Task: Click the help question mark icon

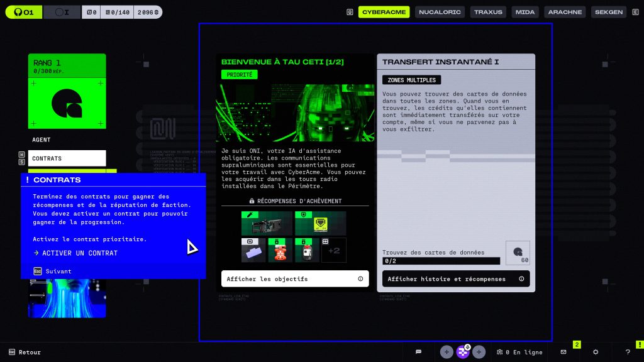Action: point(628,352)
